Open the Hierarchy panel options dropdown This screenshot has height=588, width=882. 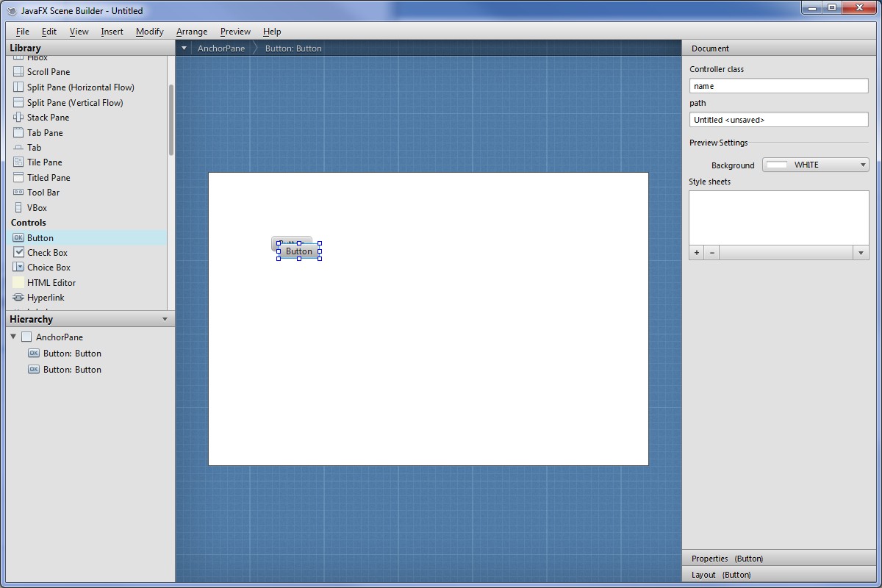[x=165, y=320]
